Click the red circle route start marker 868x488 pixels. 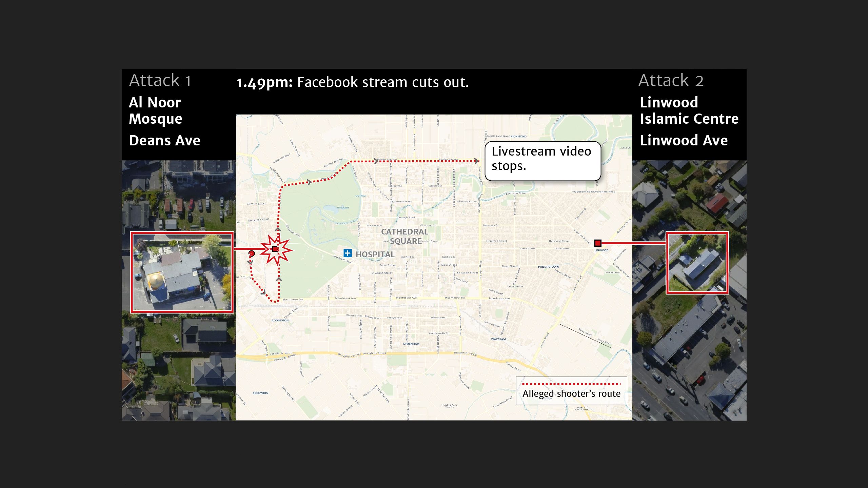[251, 253]
